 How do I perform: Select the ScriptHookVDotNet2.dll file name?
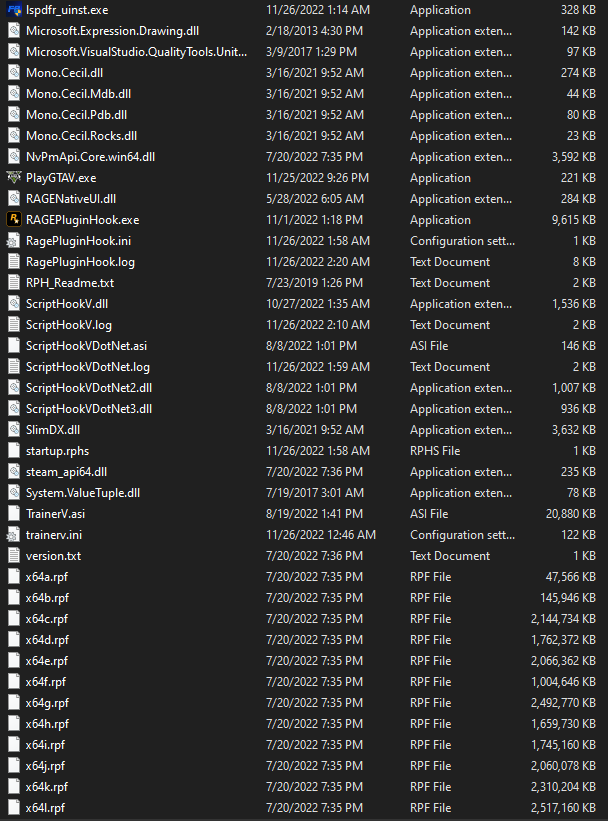[x=89, y=388]
